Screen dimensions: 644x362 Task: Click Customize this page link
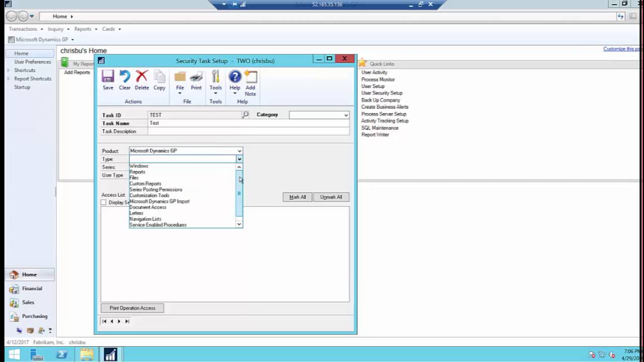[623, 49]
